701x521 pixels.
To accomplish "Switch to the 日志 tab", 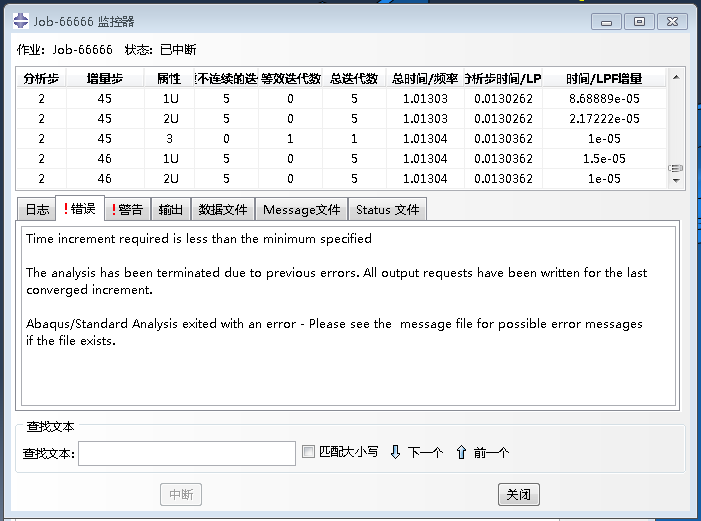I will [37, 209].
